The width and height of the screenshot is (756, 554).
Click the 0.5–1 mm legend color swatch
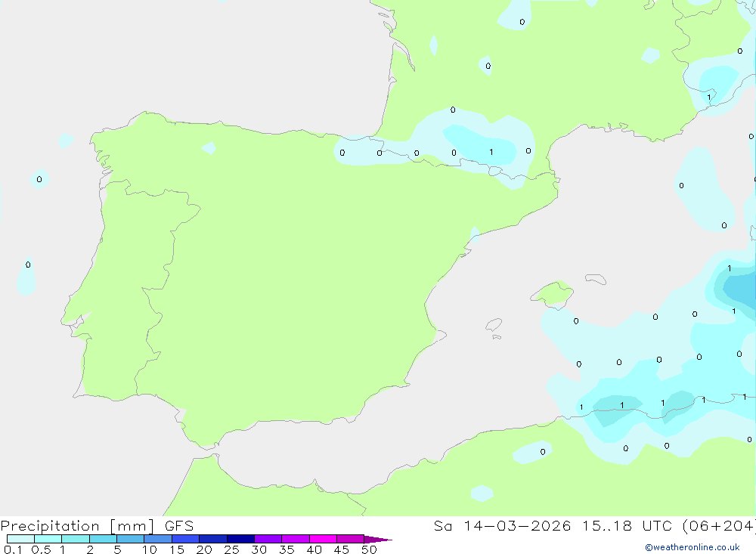(x=48, y=539)
